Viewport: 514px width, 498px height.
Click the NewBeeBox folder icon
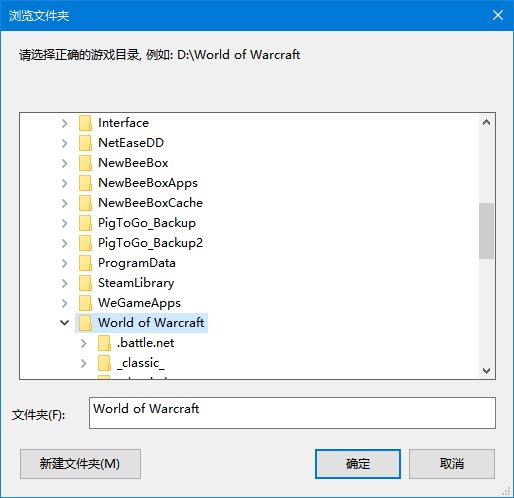tap(85, 163)
